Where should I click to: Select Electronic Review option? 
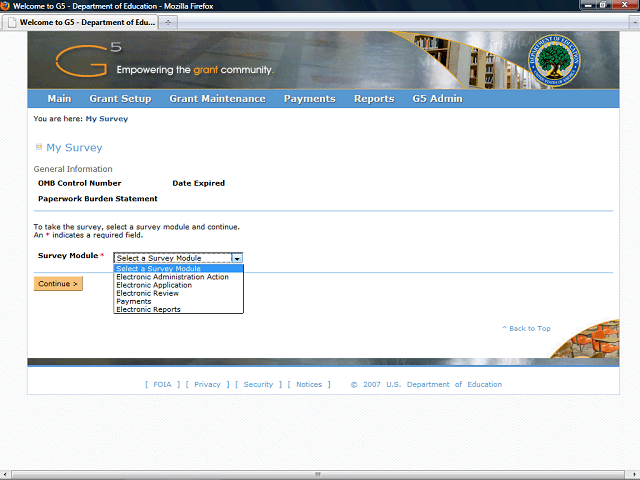(x=178, y=293)
